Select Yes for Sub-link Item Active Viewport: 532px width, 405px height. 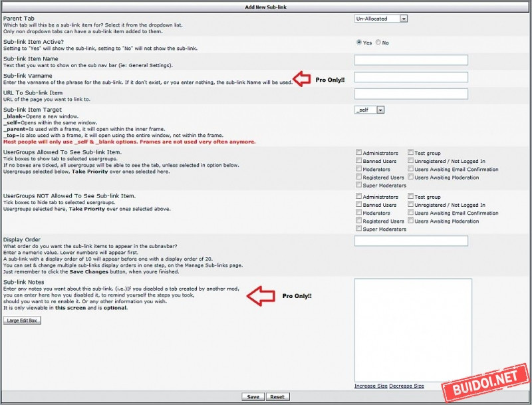click(360, 43)
